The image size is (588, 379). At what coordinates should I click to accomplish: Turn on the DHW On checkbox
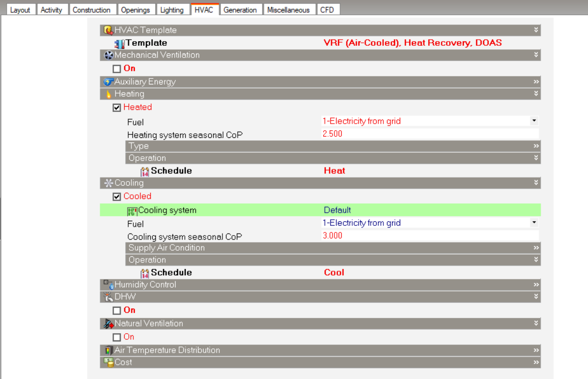tap(117, 310)
